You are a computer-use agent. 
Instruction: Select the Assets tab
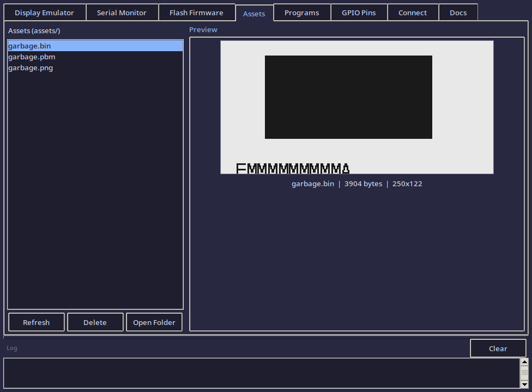pyautogui.click(x=254, y=14)
